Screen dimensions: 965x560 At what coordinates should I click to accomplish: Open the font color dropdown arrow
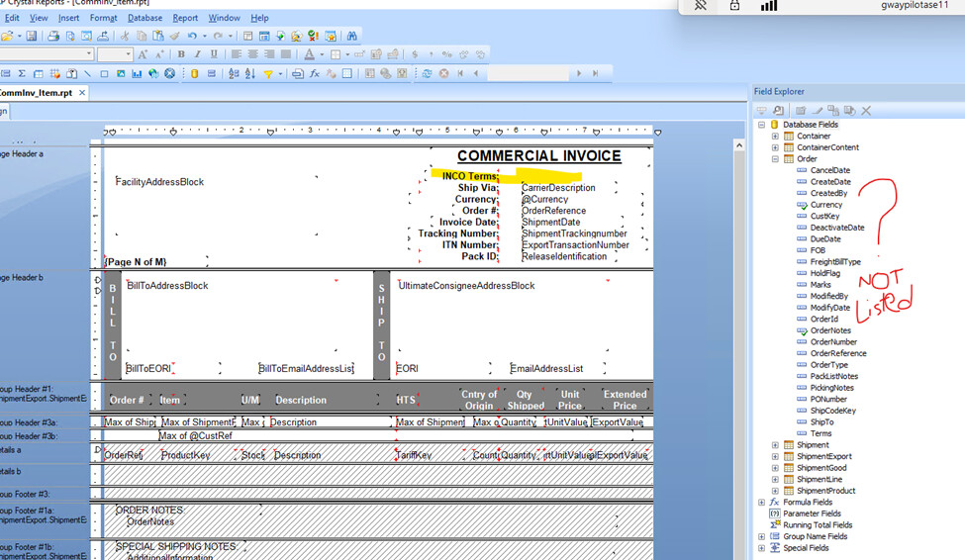click(321, 54)
